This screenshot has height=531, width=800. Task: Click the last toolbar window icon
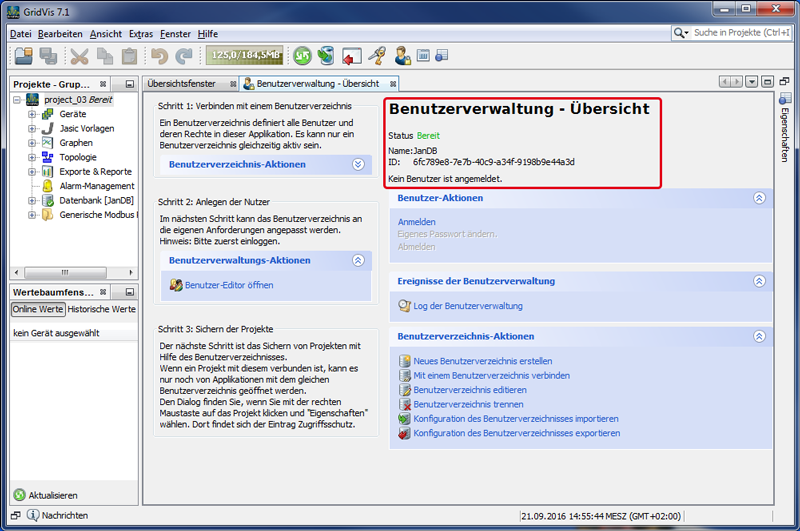[x=442, y=55]
